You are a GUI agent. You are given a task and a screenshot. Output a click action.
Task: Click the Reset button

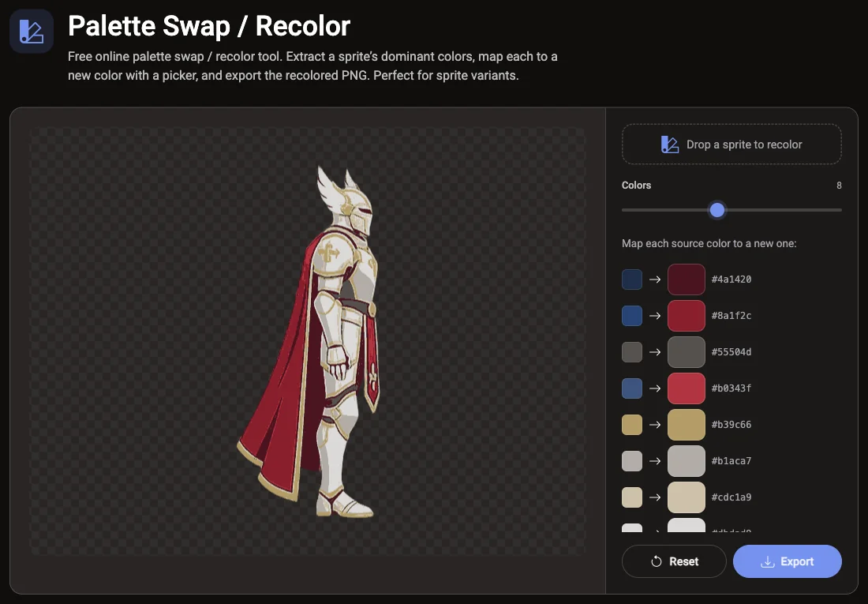[x=674, y=561]
